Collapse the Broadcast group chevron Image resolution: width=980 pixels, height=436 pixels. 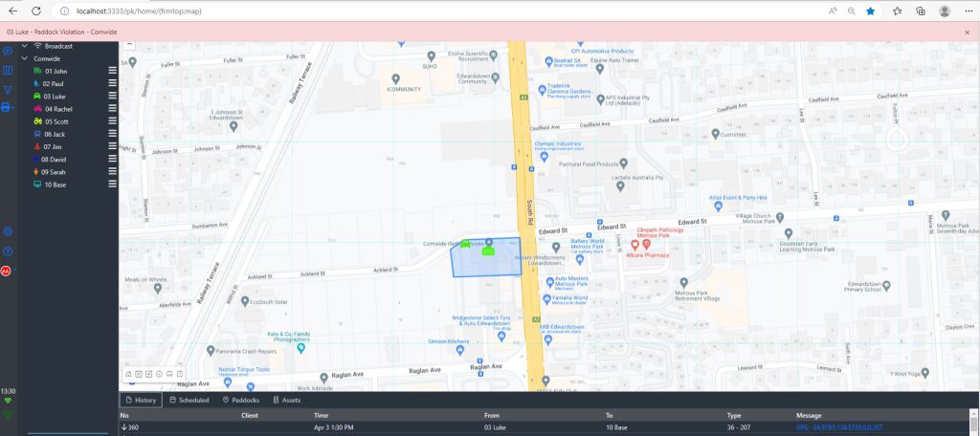[x=25, y=46]
